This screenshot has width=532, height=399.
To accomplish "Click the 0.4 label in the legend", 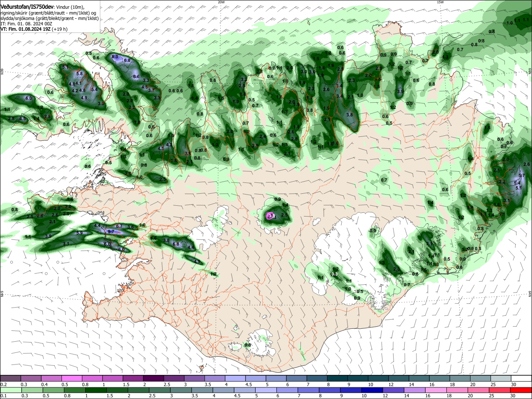I will [44, 384].
